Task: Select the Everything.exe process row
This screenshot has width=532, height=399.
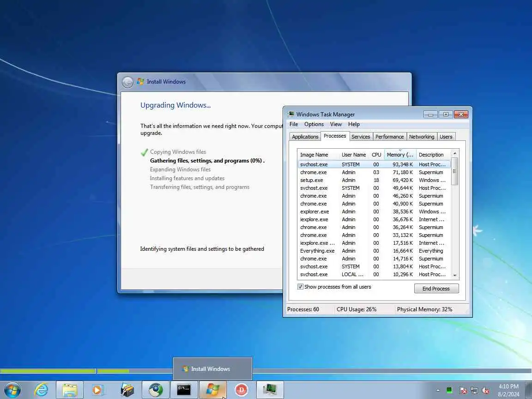Action: (x=374, y=251)
